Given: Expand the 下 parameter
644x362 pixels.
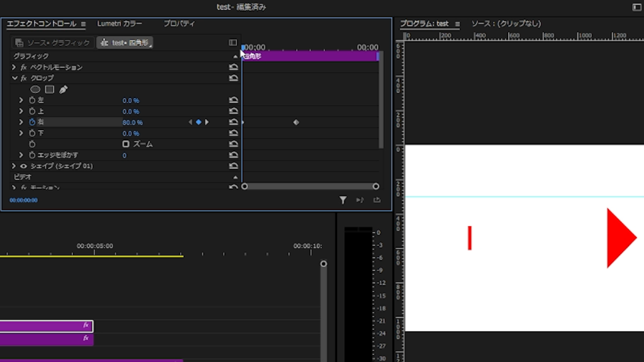Looking at the screenshot, I should point(21,133).
